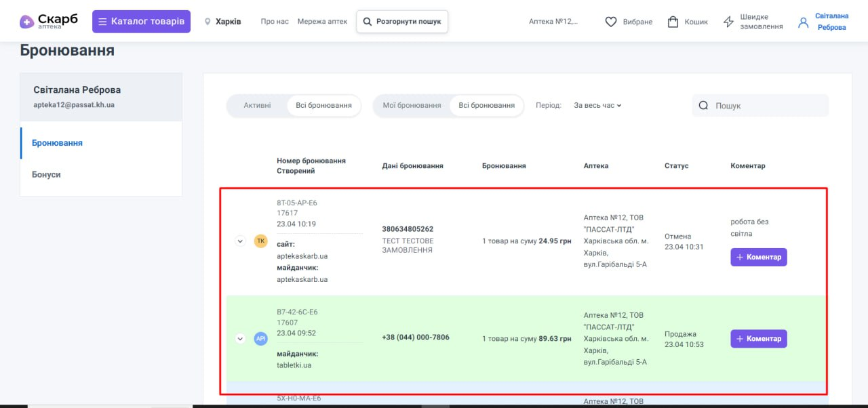
Task: Expand booking row B7-42-6C-E6 chevron
Action: [239, 338]
